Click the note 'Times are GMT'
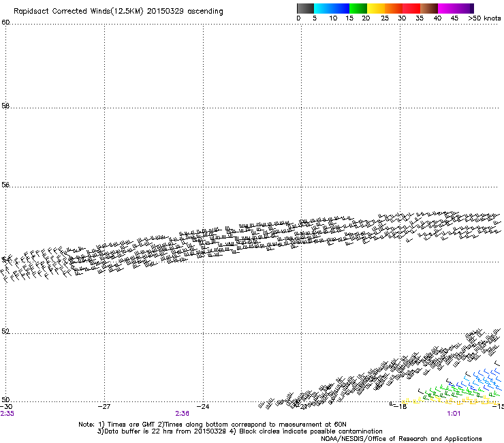 (x=130, y=425)
